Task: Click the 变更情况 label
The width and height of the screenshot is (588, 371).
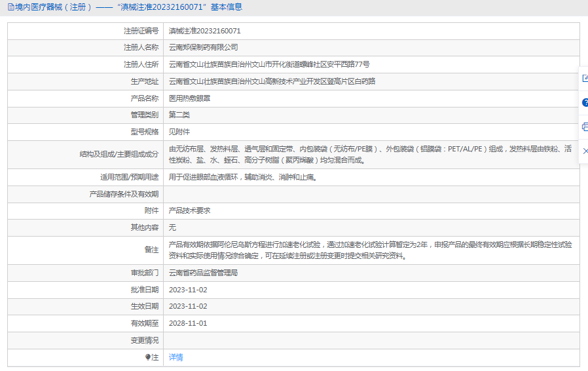Action: point(144,340)
